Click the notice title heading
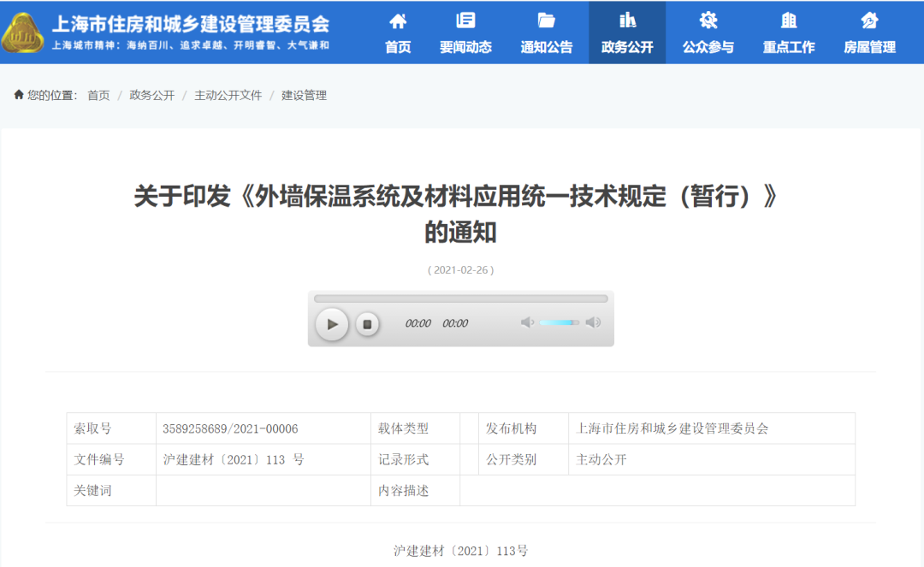The width and height of the screenshot is (924, 567). pos(462,215)
